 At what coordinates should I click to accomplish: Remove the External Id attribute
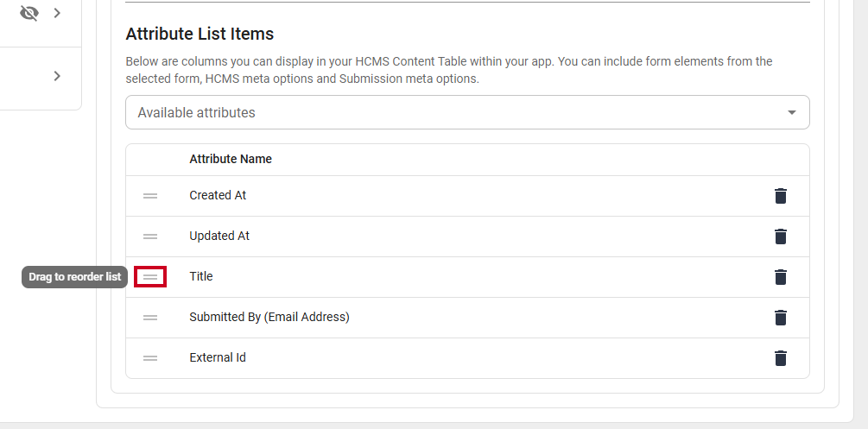pos(781,358)
